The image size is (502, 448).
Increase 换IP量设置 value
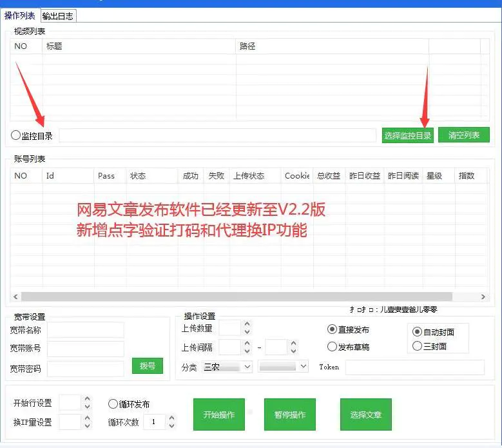pyautogui.click(x=87, y=418)
